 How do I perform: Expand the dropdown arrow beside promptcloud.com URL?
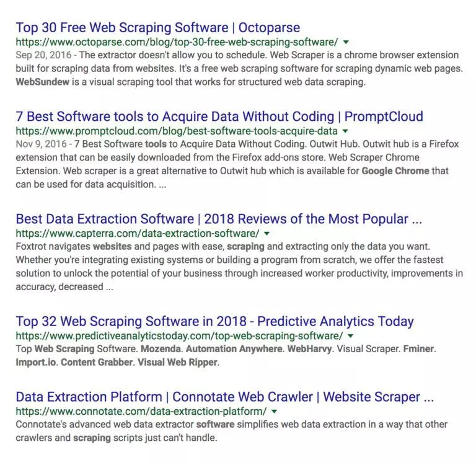tap(345, 131)
